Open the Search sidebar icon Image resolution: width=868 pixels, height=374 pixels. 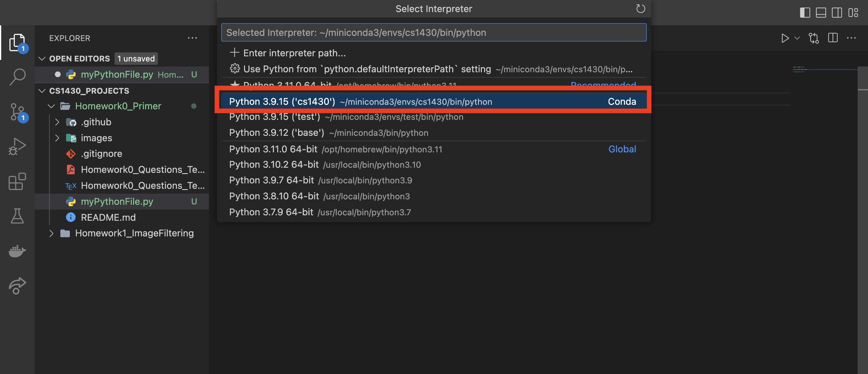17,77
